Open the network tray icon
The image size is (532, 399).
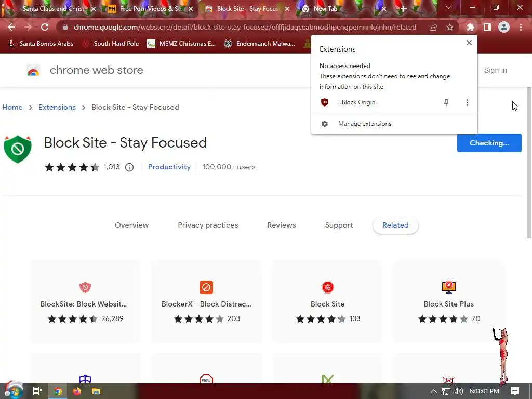point(446,391)
